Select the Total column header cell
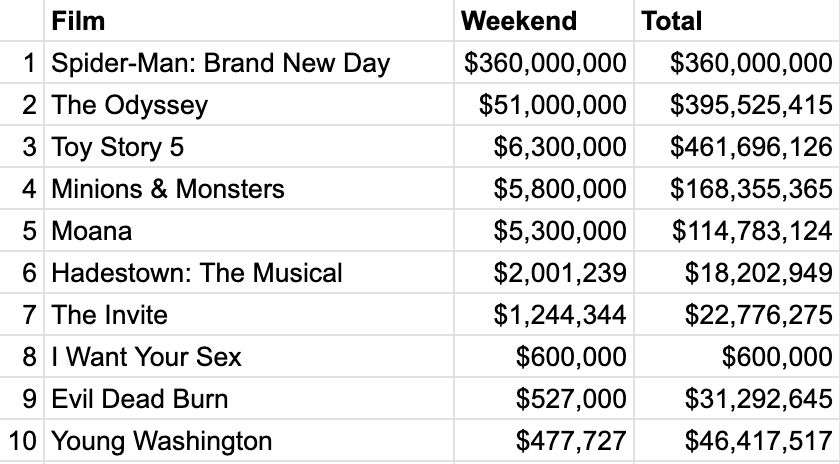 click(737, 21)
